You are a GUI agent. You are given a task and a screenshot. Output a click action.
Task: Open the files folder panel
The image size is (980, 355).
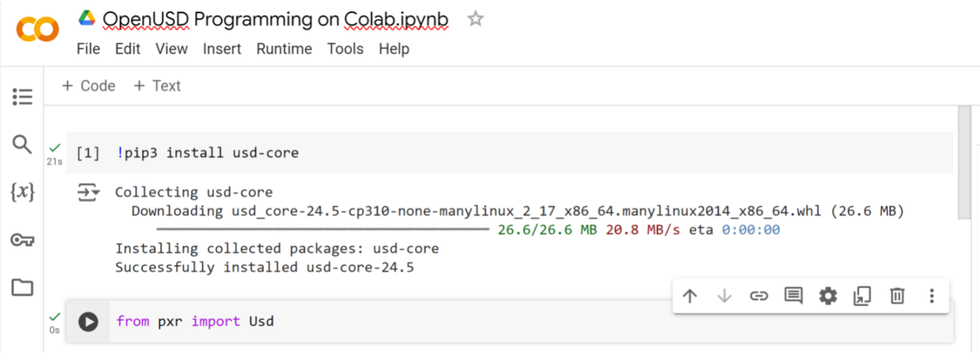22,288
